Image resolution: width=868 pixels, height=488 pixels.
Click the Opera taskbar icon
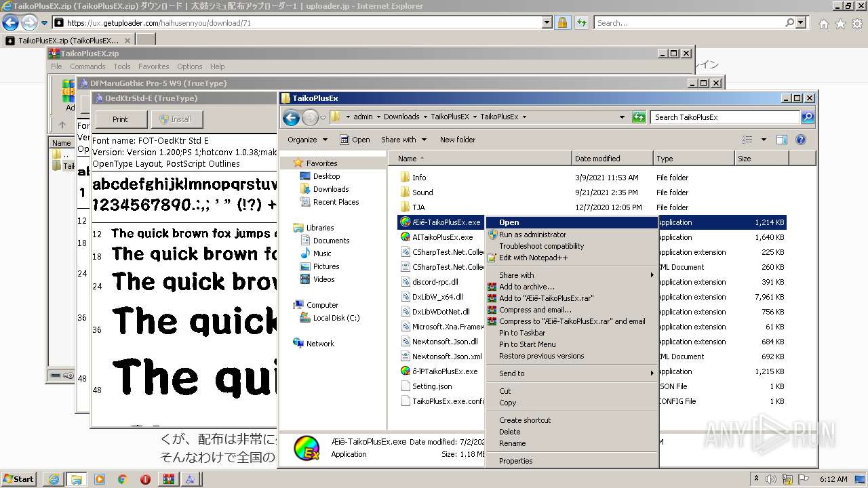(x=145, y=479)
